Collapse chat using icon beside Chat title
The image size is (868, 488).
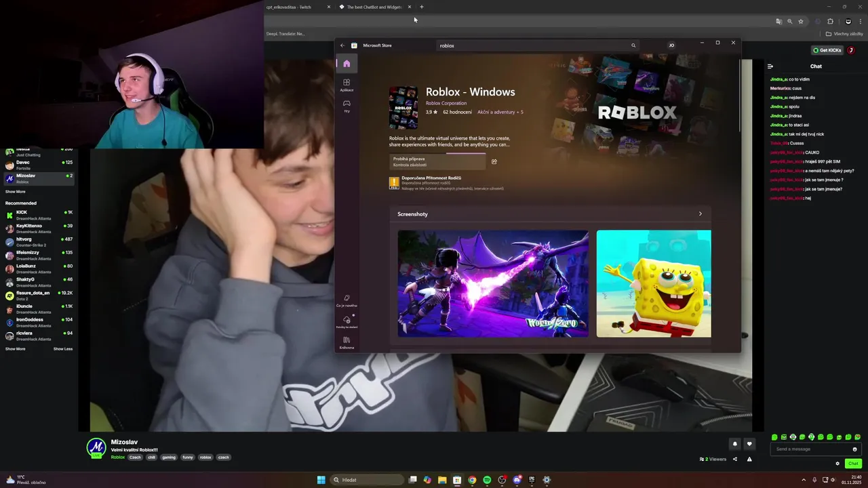[770, 66]
